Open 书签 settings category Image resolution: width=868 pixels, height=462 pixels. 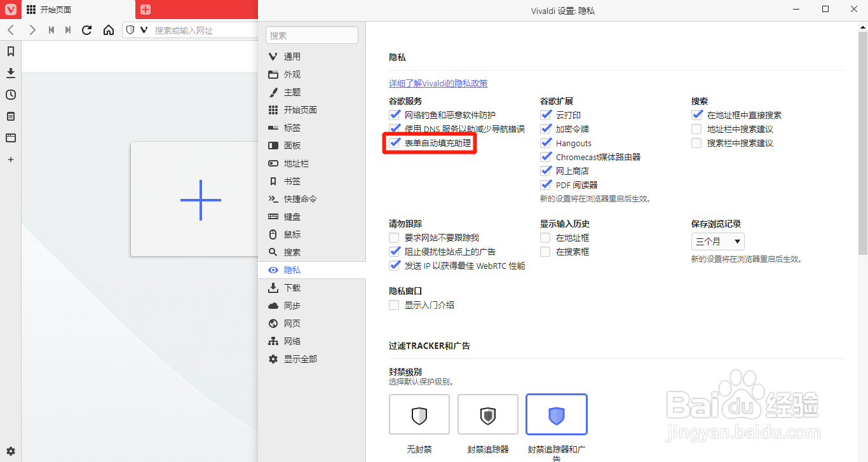pos(311,181)
